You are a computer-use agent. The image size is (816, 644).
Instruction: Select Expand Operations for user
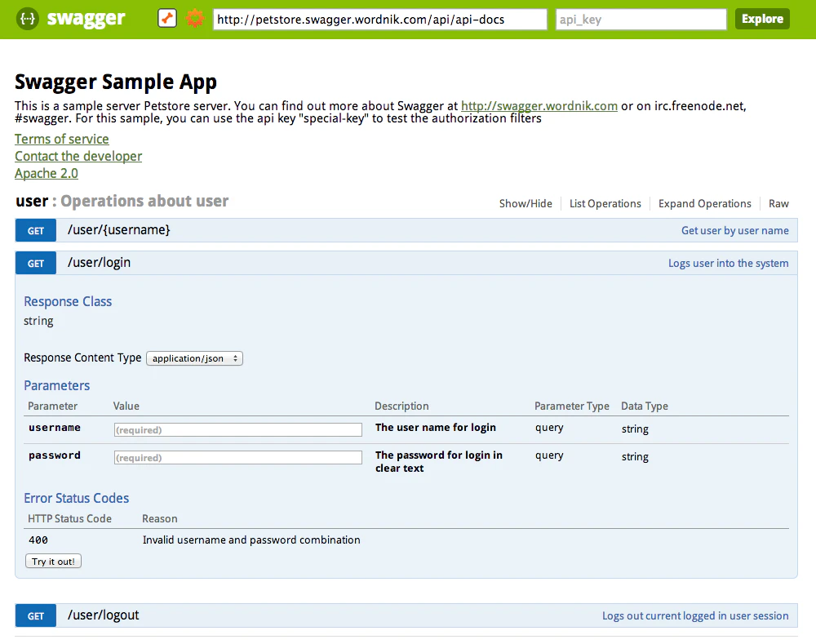[705, 203]
